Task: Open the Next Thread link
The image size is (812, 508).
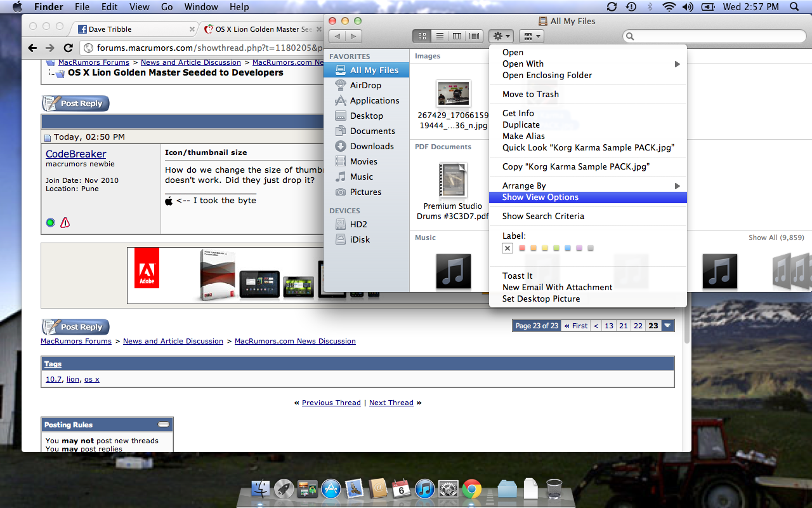Action: click(391, 403)
